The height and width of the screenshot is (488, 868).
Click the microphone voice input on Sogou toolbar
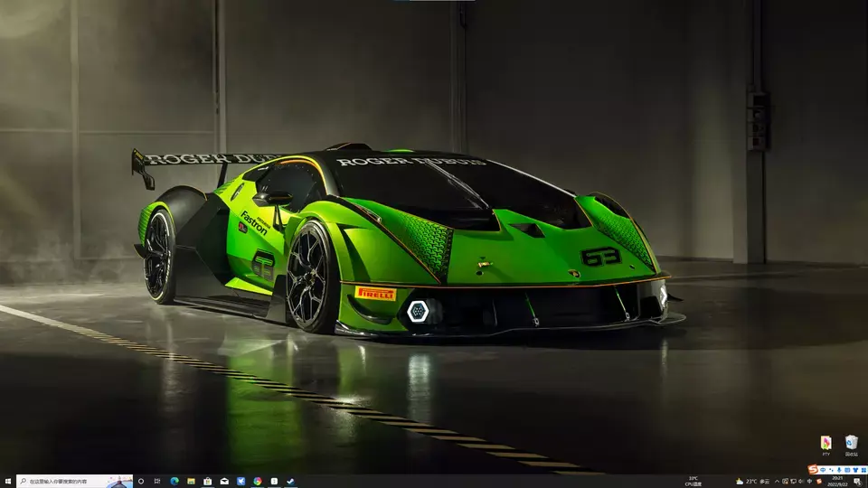click(x=839, y=470)
